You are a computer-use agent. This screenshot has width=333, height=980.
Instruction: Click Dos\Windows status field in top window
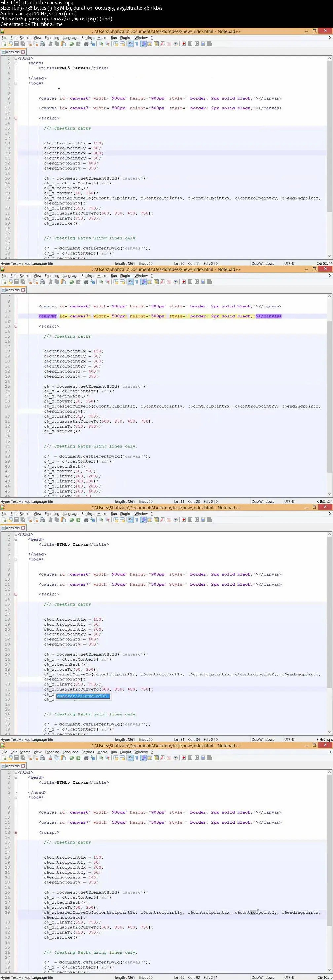pos(263,263)
